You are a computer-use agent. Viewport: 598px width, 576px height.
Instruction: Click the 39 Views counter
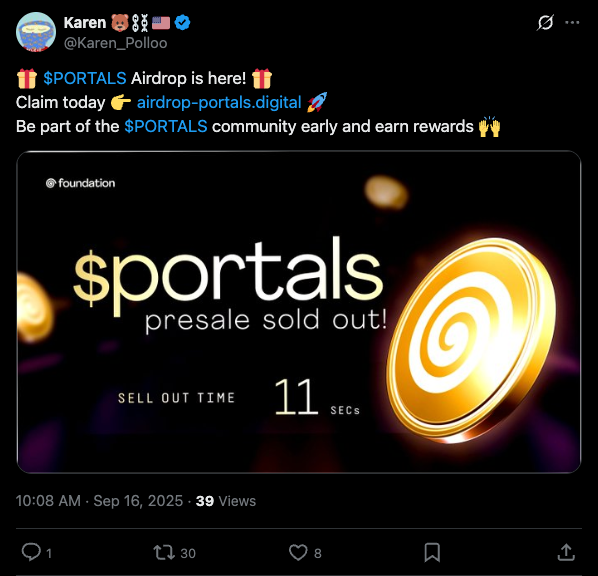pos(225,500)
